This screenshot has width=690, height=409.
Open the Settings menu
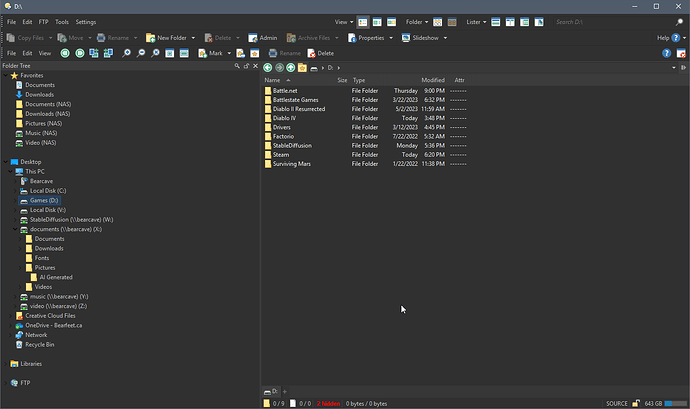pos(85,22)
